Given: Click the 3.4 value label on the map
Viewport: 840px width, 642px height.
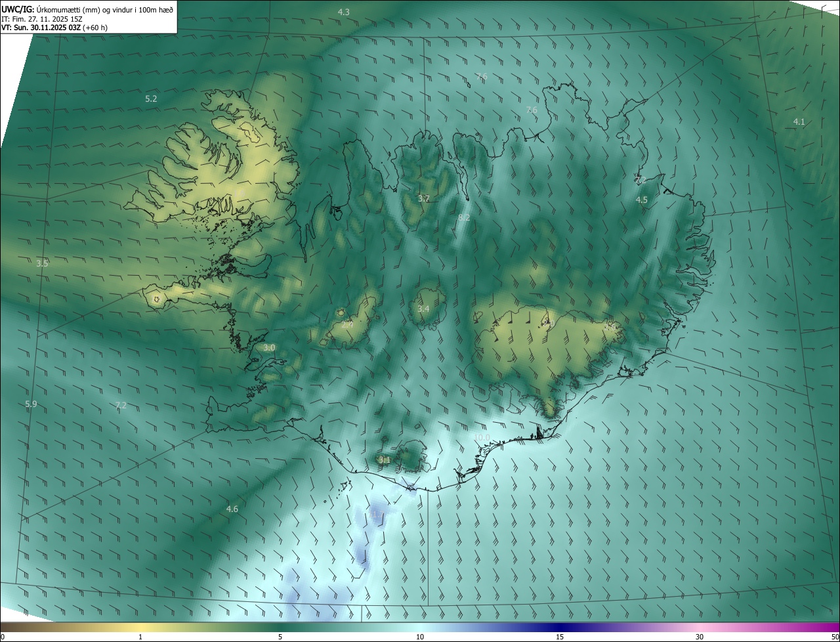Looking at the screenshot, I should click(423, 309).
